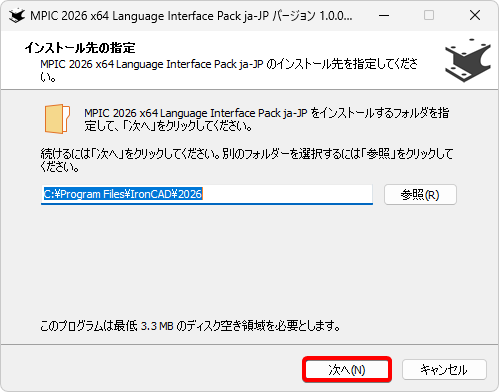Click the heading インストール先の指定

[80, 48]
